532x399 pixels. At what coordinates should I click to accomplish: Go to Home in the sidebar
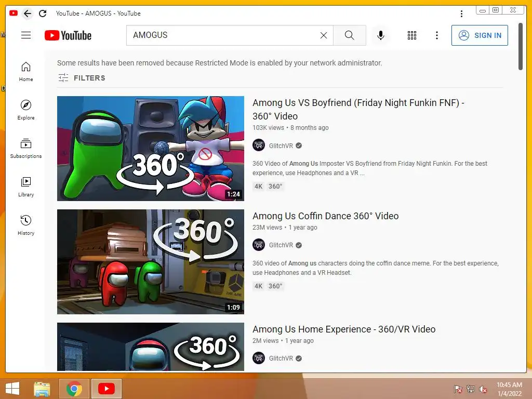click(26, 72)
